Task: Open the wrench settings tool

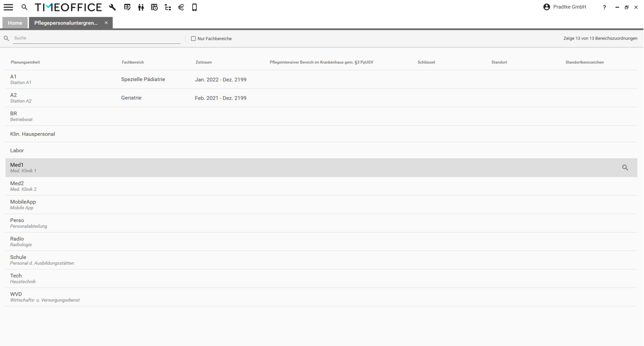Action: 112,7
